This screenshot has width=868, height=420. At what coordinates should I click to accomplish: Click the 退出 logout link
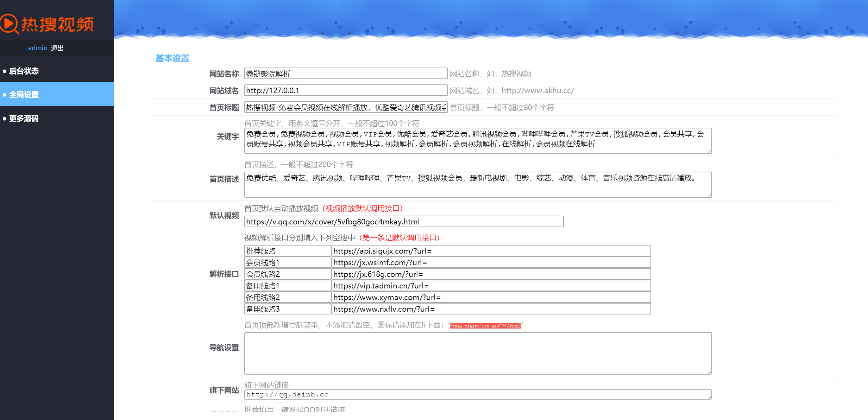point(57,48)
